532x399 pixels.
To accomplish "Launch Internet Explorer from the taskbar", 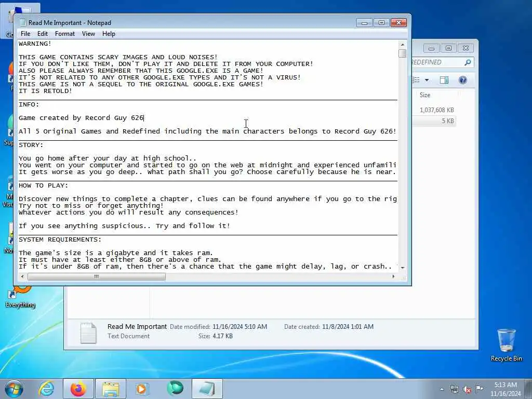I will point(46,389).
